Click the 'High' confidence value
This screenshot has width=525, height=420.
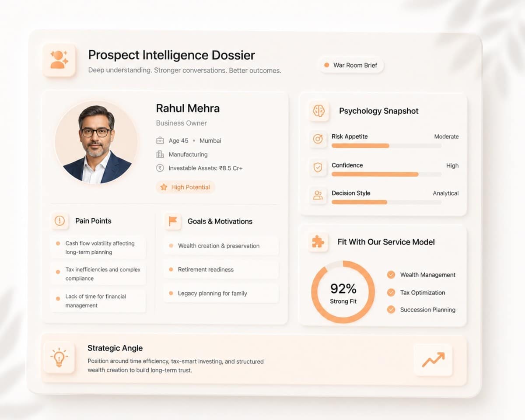pos(452,165)
